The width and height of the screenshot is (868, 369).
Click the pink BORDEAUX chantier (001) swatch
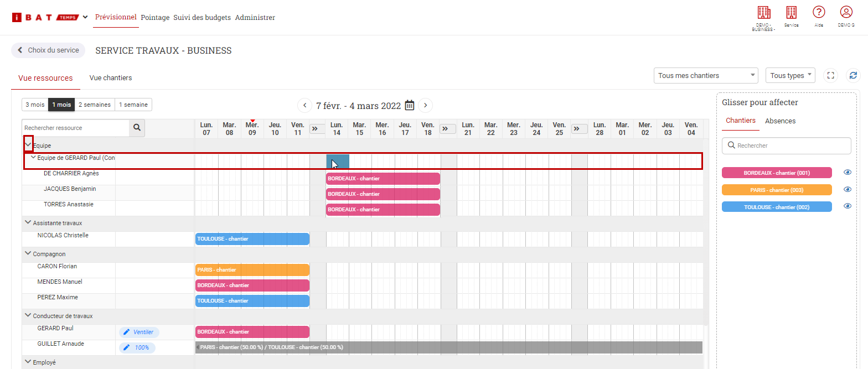(777, 173)
